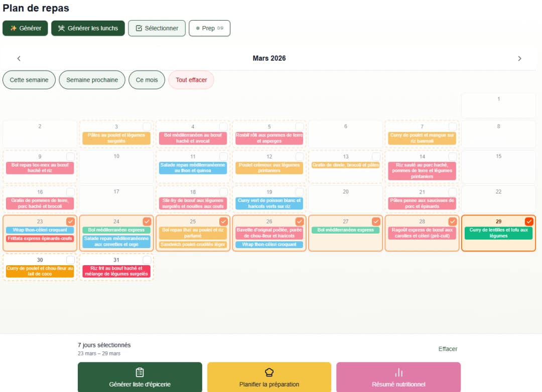Click the crossed utensils icon on Générer les lunchs
This screenshot has height=392, width=542.
point(62,28)
